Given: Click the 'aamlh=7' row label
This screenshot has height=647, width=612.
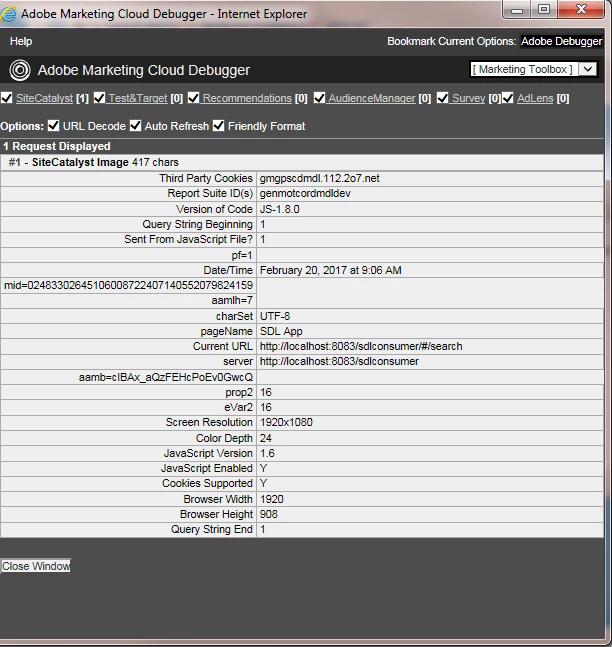Looking at the screenshot, I should [232, 300].
